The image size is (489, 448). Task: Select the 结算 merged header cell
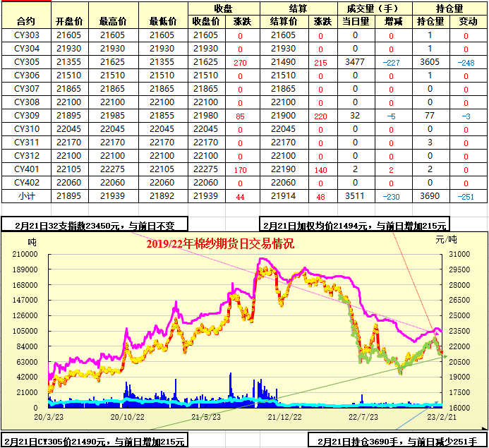(x=296, y=8)
